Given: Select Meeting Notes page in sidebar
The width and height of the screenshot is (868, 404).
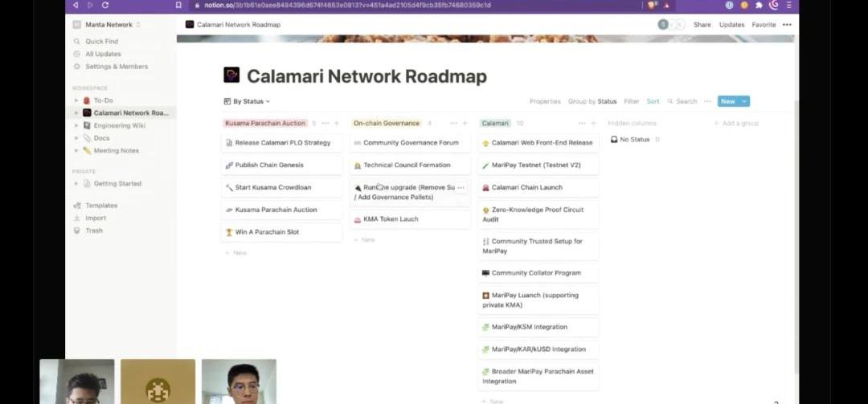Looking at the screenshot, I should (x=116, y=150).
